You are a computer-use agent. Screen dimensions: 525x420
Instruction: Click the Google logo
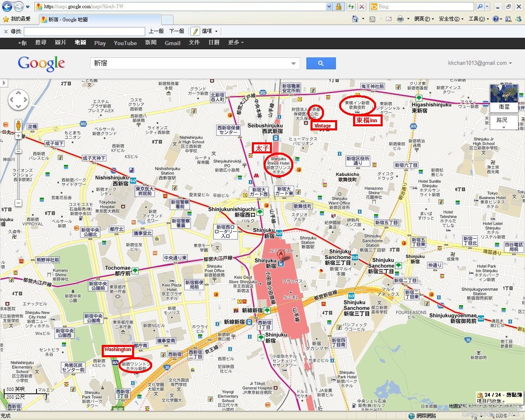tap(41, 63)
